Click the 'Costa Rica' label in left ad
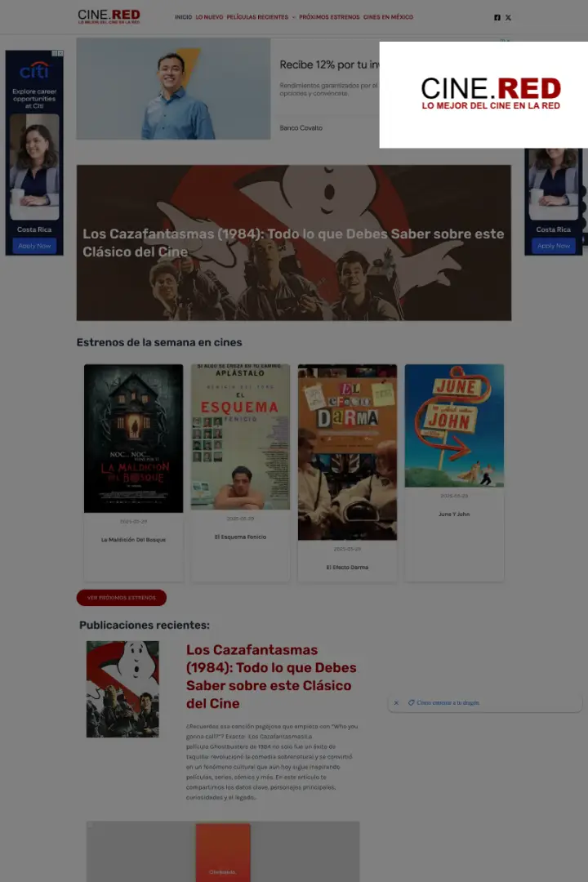 34,229
